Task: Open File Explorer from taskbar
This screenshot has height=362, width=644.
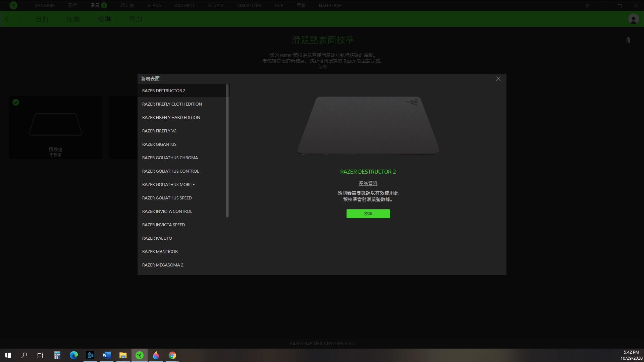Action: point(123,355)
